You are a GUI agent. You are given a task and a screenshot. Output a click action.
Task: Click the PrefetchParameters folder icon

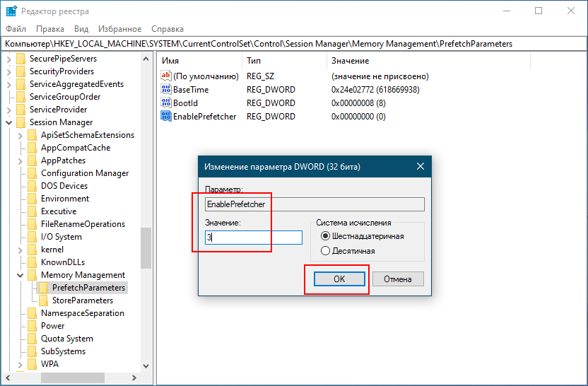coord(44,288)
